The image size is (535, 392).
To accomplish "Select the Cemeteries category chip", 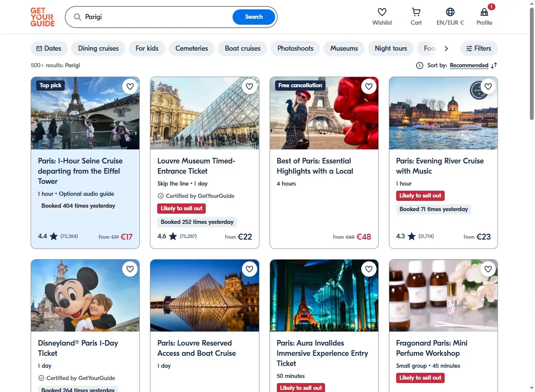I will click(192, 49).
